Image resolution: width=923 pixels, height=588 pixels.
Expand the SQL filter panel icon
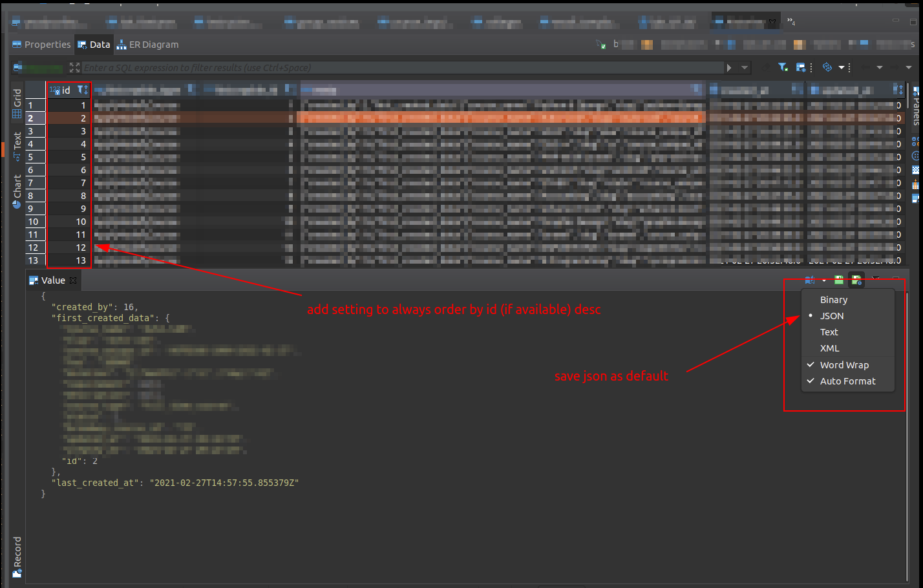pyautogui.click(x=74, y=67)
